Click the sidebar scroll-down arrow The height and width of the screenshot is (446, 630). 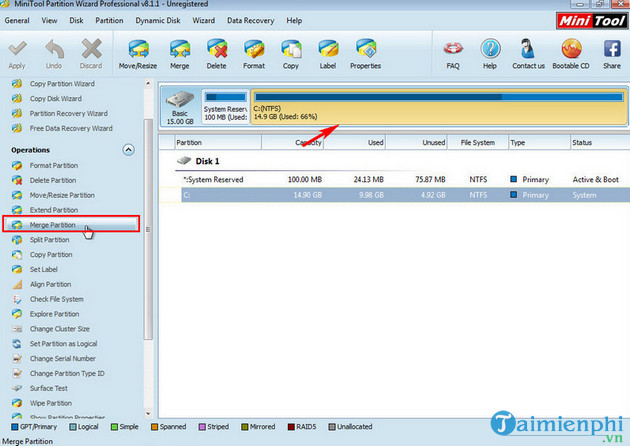pos(148,413)
